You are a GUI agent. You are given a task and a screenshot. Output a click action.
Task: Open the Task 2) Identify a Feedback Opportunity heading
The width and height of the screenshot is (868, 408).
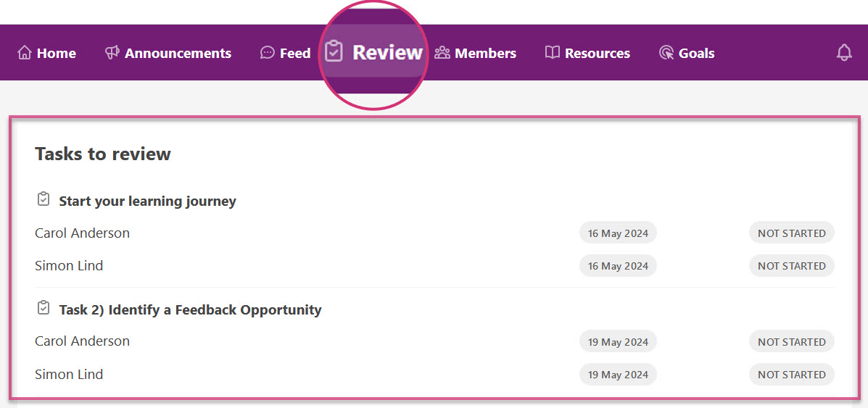pyautogui.click(x=190, y=309)
